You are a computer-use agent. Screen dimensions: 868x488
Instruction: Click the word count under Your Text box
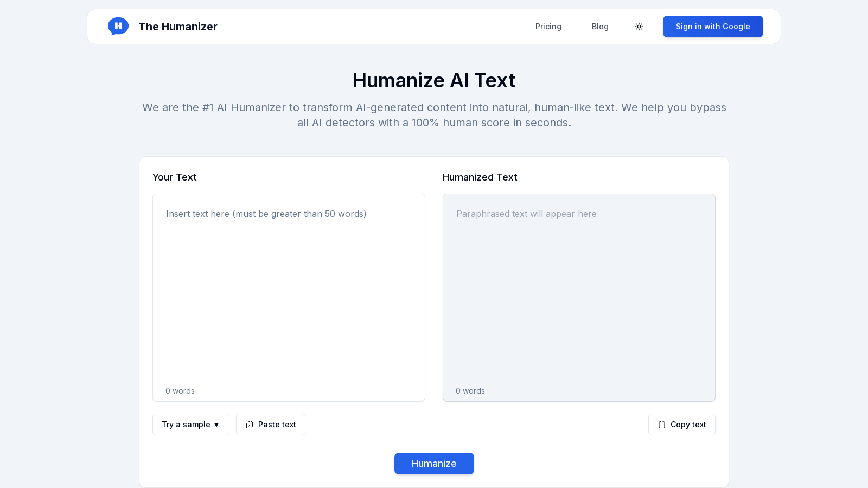tap(180, 391)
